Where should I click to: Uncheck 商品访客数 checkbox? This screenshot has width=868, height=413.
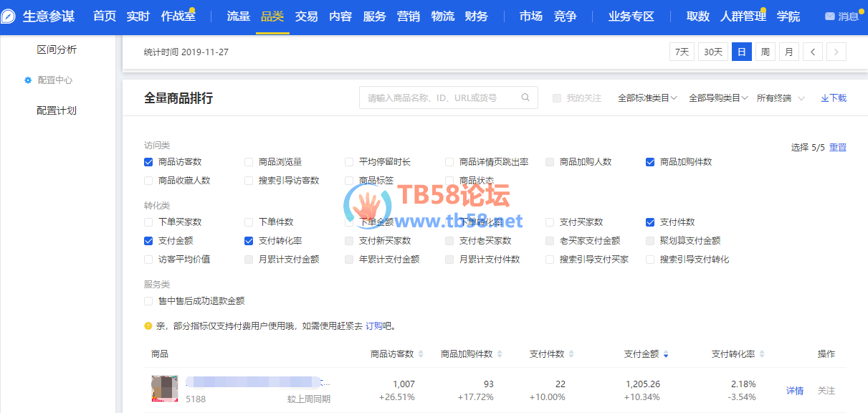point(148,162)
